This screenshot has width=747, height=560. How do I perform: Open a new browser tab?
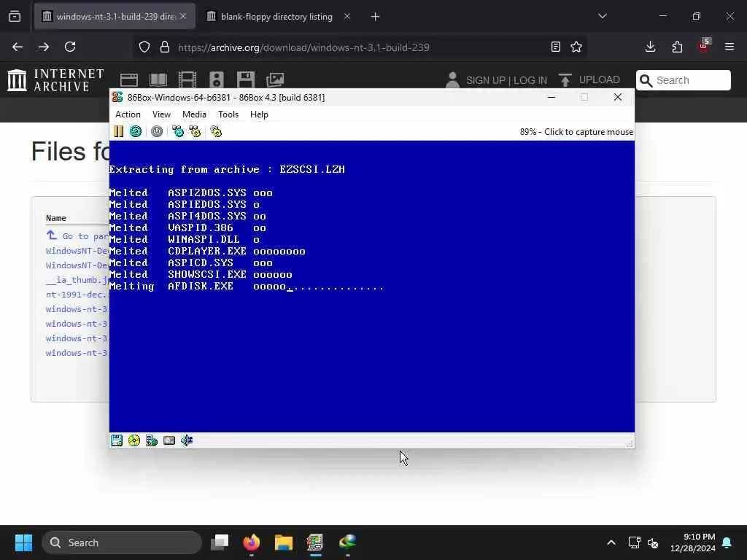376,17
